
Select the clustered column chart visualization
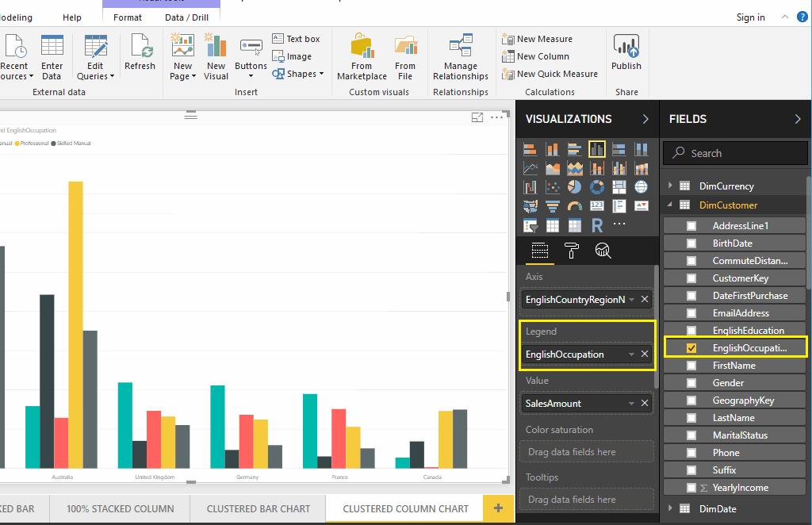click(596, 150)
